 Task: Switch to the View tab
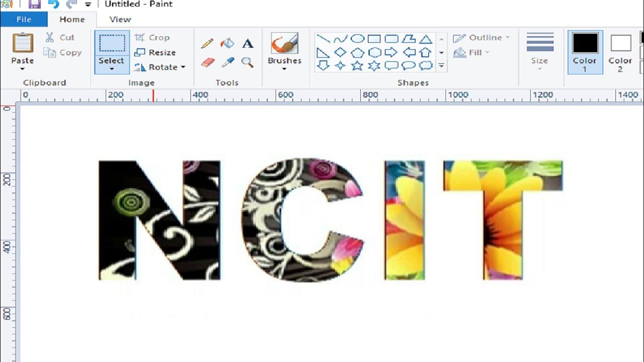click(x=120, y=19)
